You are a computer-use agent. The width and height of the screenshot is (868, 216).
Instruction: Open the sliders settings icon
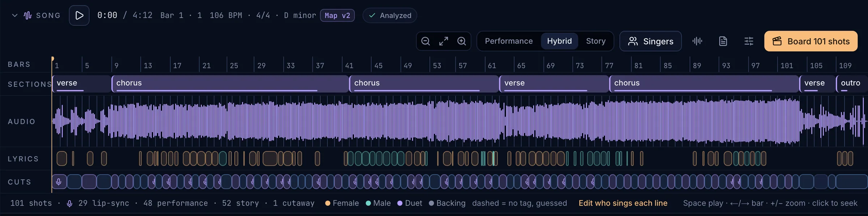point(749,41)
